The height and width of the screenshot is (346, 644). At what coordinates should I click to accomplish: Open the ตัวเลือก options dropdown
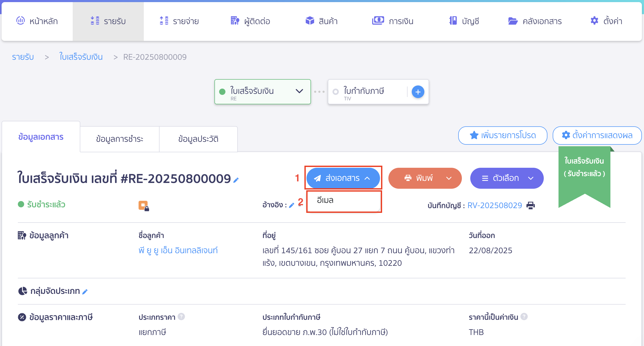[507, 178]
